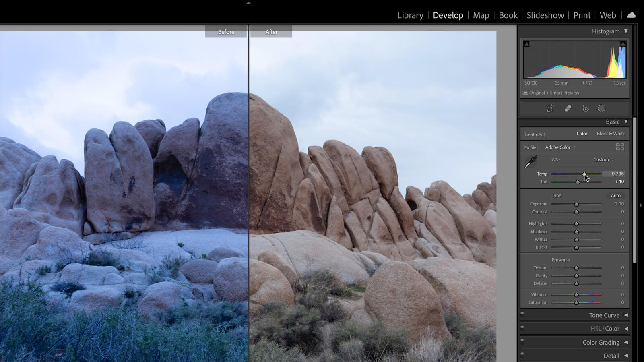The height and width of the screenshot is (362, 644).
Task: Select the Red Eye Correction tool
Action: click(x=585, y=109)
